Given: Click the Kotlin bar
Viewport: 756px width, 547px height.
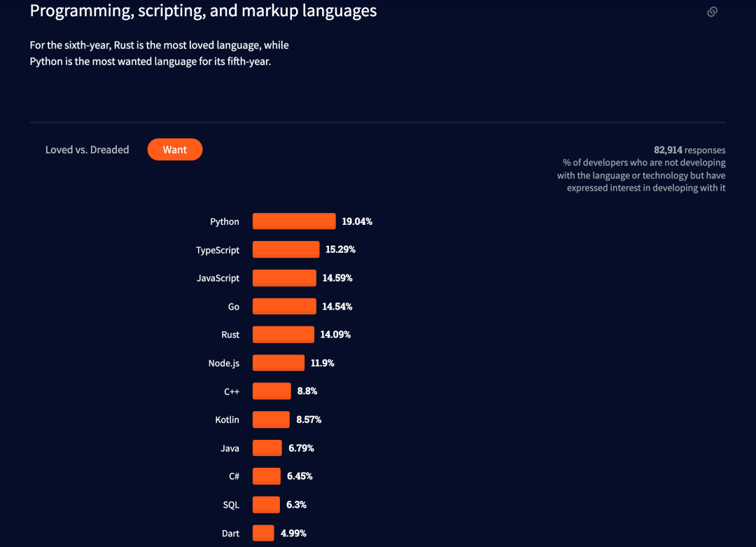Looking at the screenshot, I should tap(272, 420).
